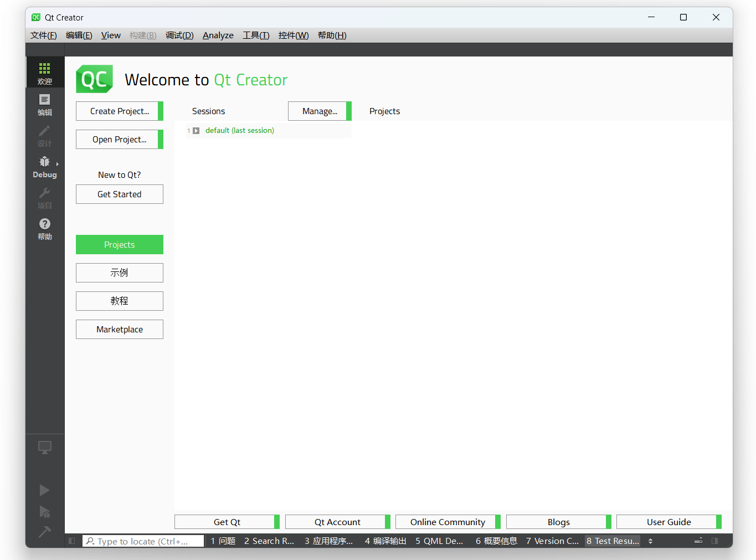Minimize the Qt Creator window
The height and width of the screenshot is (560, 756).
click(x=651, y=17)
